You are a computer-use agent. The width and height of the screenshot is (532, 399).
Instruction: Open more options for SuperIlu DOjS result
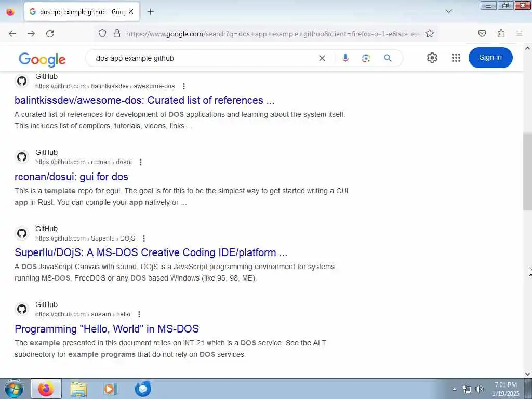[x=144, y=238]
